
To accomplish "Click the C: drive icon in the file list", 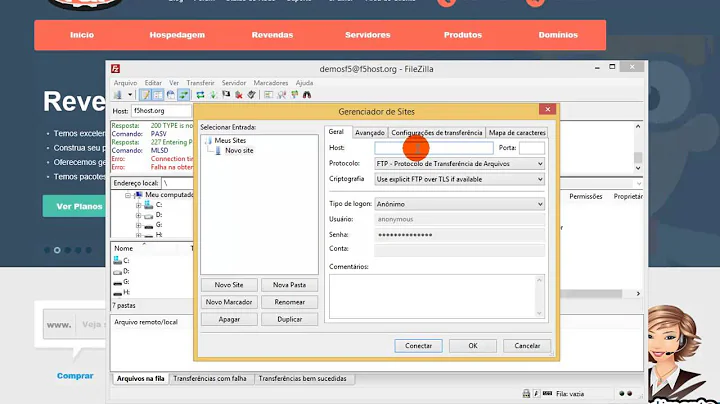I will [x=118, y=260].
